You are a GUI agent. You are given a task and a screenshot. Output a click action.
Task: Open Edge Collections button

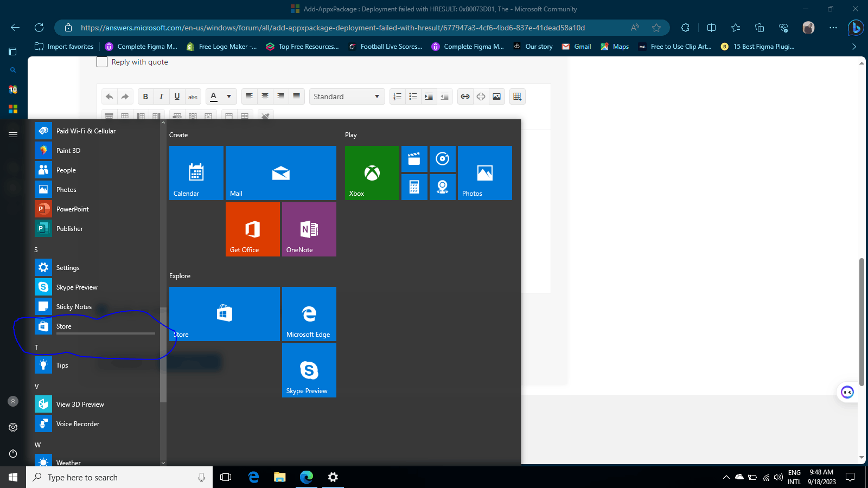[x=759, y=28]
